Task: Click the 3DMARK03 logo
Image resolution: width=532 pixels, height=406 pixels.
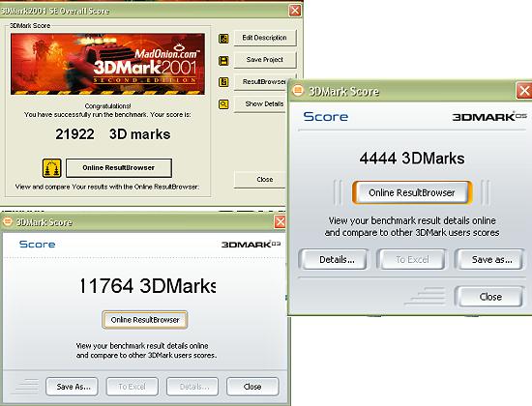Action: [x=251, y=245]
